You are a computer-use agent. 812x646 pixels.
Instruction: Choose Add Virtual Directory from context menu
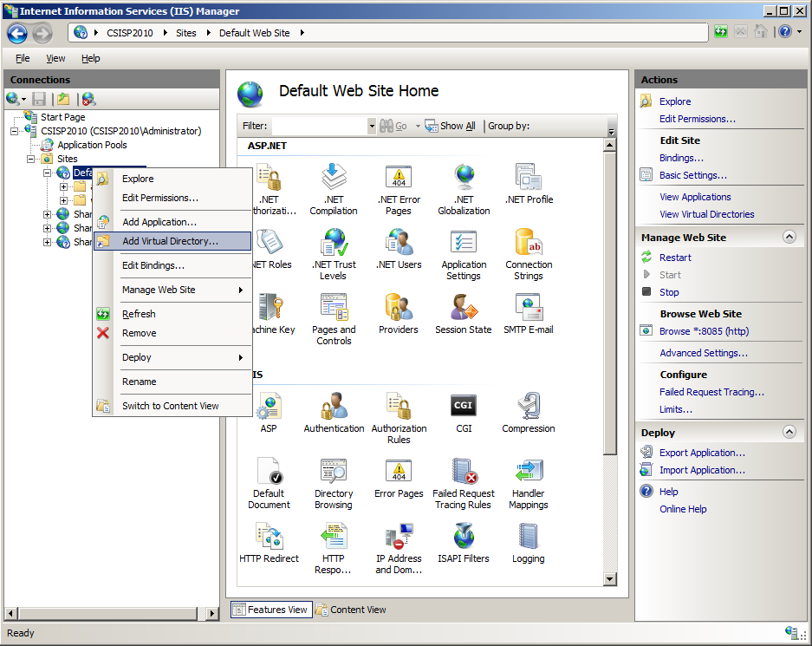(171, 242)
